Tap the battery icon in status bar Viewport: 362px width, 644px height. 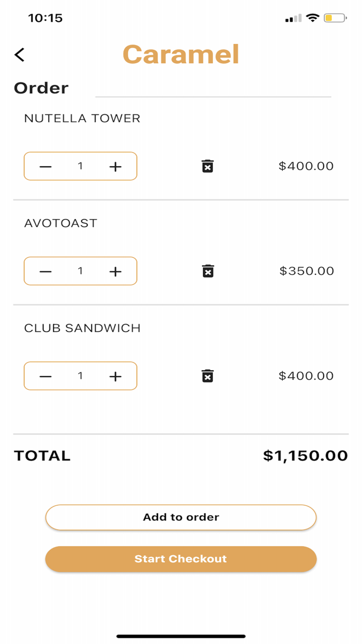pyautogui.click(x=335, y=18)
